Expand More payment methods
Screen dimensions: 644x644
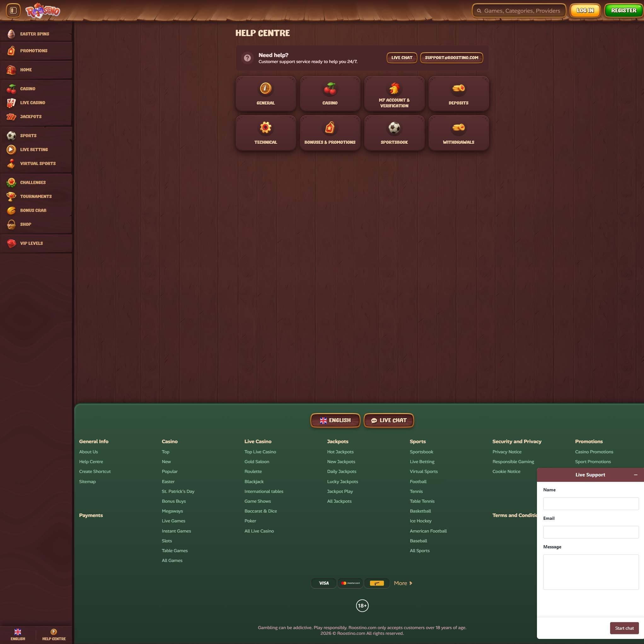pos(403,583)
